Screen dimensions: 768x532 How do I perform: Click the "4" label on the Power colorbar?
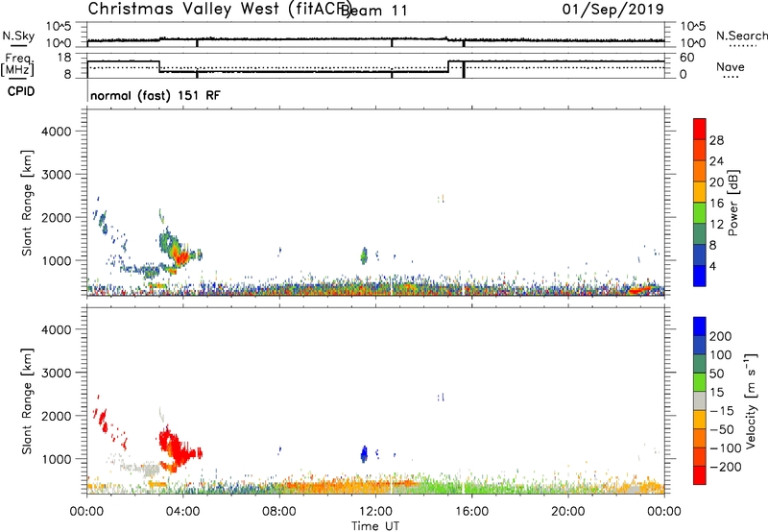712,266
